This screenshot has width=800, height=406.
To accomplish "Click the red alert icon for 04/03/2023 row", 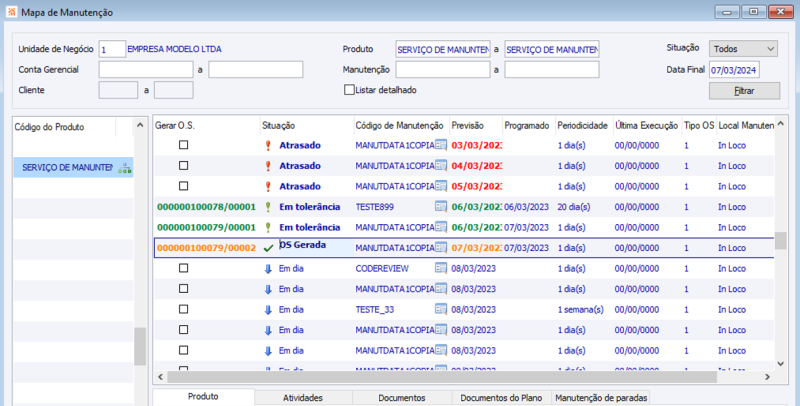I will click(x=268, y=166).
